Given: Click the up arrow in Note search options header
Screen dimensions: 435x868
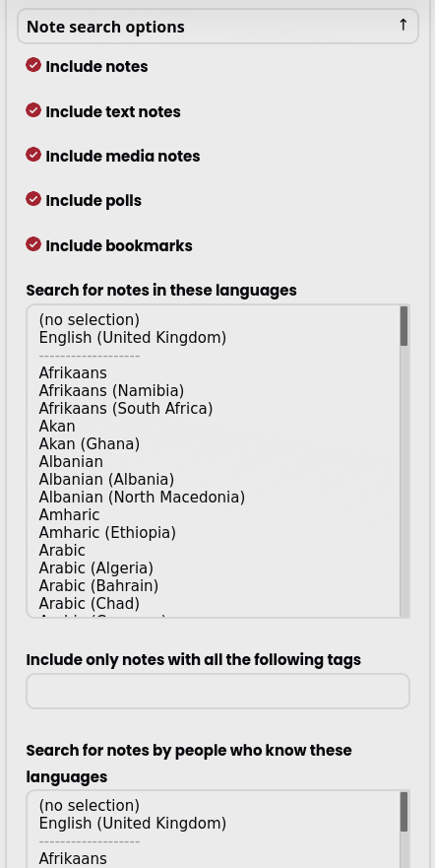Looking at the screenshot, I should tap(403, 25).
